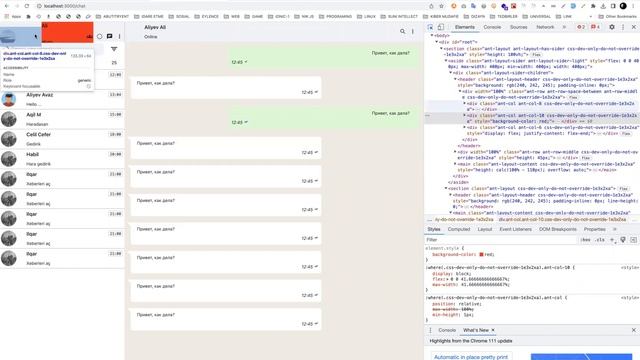Click the Aliyev Ali chat header name

coord(155,27)
